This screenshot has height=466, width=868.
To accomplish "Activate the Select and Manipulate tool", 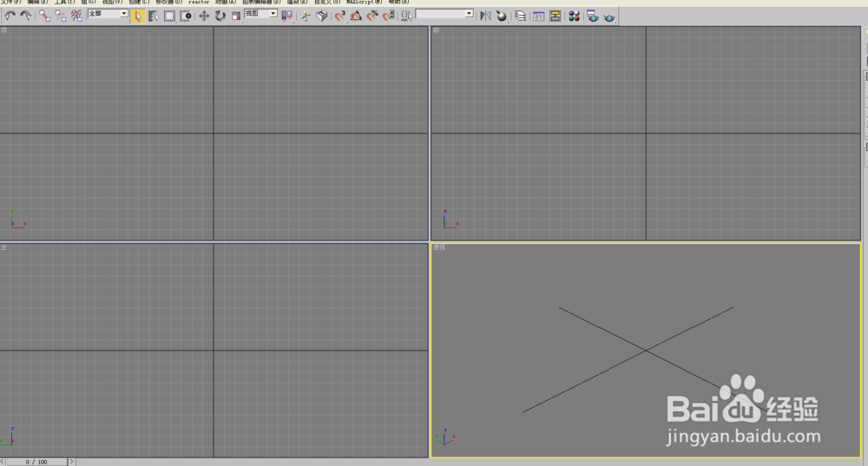I will 306,16.
